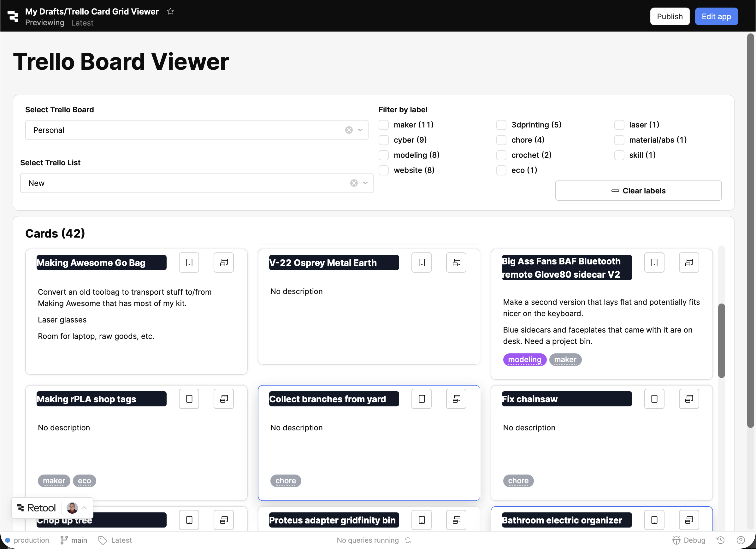Screen dimensions: 756x549
Task: Click stacked-windows icon on Making rPLA shop tags card
Action: [224, 399]
